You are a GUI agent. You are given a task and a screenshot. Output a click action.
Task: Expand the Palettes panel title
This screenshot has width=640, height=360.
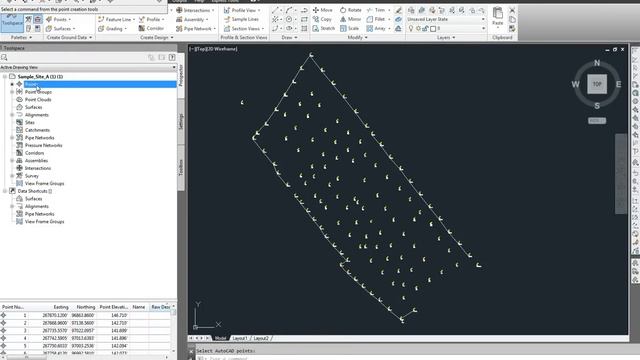tap(21, 38)
